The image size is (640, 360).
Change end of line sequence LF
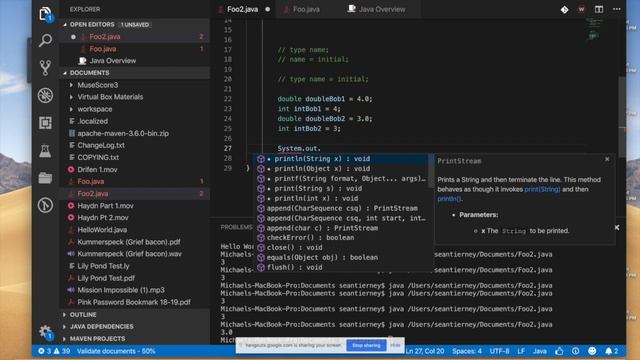point(521,351)
